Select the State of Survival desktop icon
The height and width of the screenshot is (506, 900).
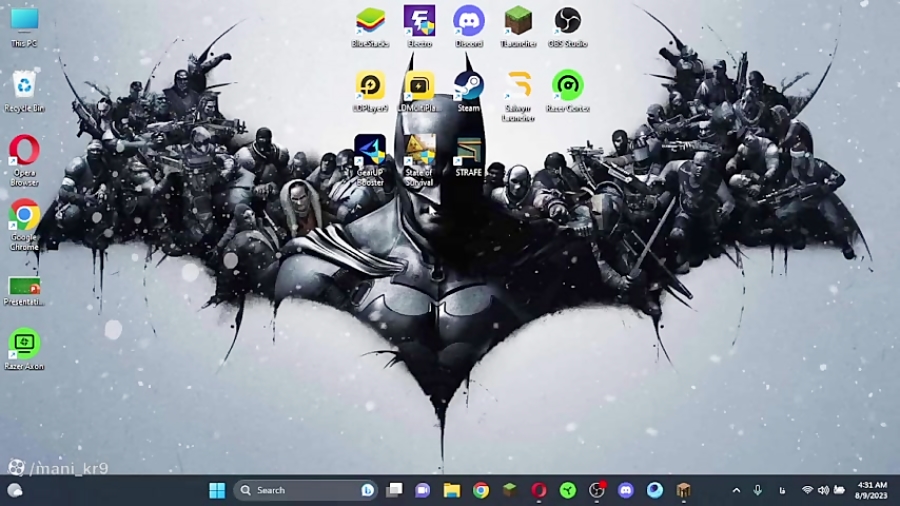(420, 160)
